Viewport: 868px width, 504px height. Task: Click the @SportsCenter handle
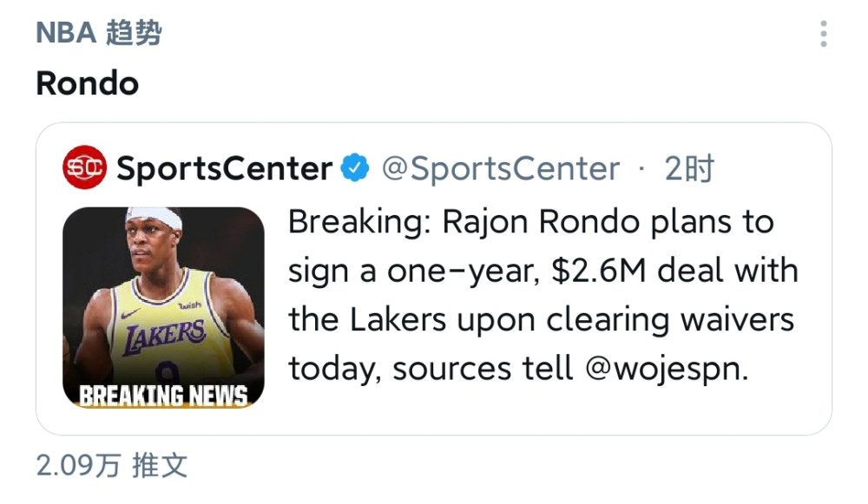coord(501,168)
